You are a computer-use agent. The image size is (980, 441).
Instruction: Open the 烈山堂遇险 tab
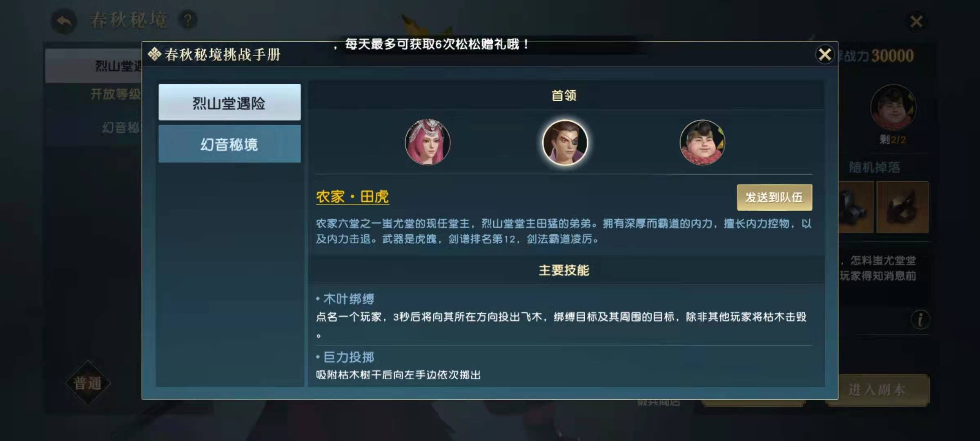(229, 102)
